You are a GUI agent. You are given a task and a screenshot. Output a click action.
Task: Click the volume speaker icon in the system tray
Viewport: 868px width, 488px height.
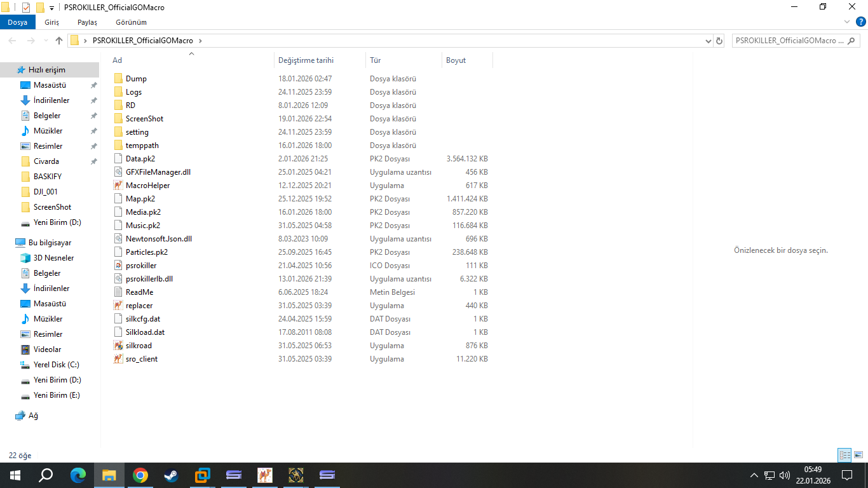point(785,475)
